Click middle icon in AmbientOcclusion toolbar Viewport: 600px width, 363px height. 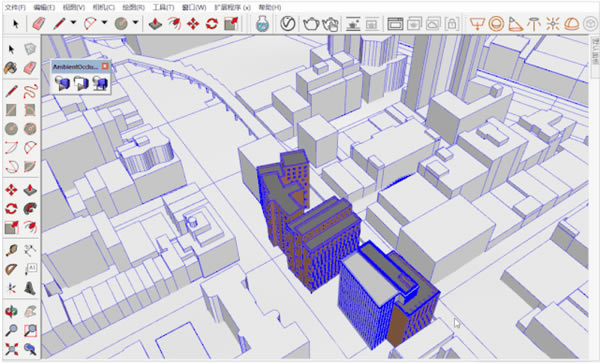81,83
